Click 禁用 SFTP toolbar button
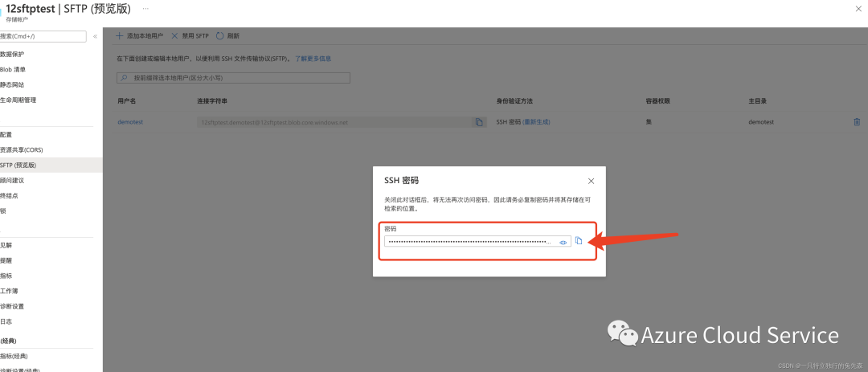The height and width of the screenshot is (372, 868). pyautogui.click(x=190, y=36)
